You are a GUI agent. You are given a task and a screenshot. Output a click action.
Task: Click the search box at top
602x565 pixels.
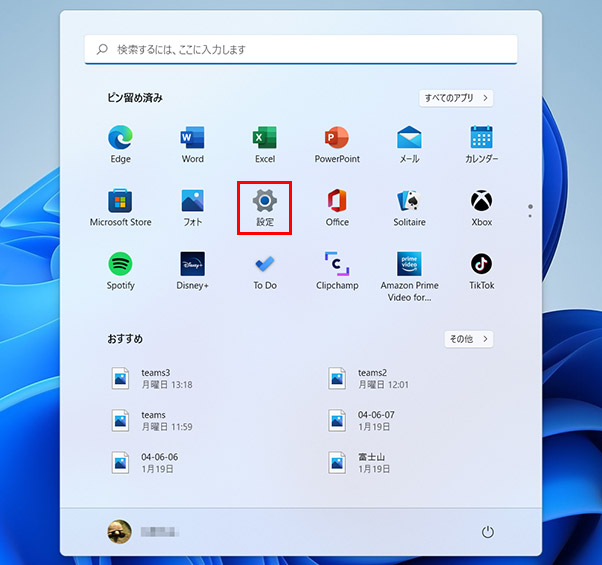point(300,49)
